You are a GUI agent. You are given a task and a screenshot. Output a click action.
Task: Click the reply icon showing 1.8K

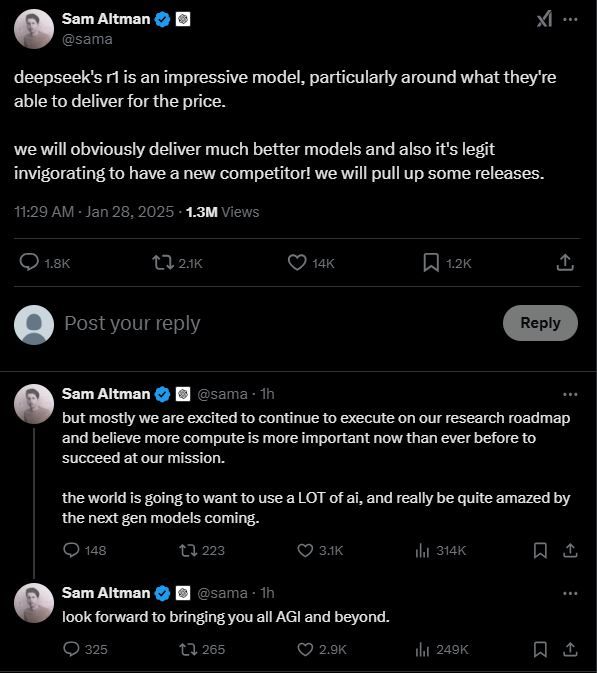coord(29,262)
